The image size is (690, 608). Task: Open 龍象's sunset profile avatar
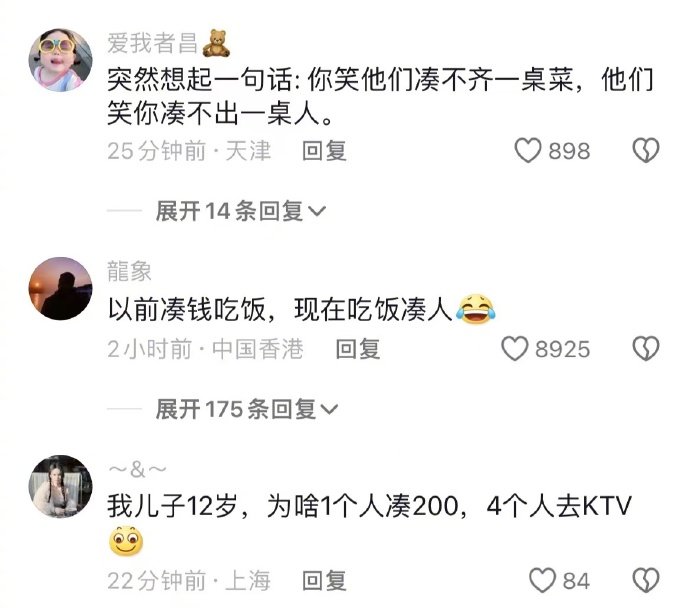tap(61, 289)
